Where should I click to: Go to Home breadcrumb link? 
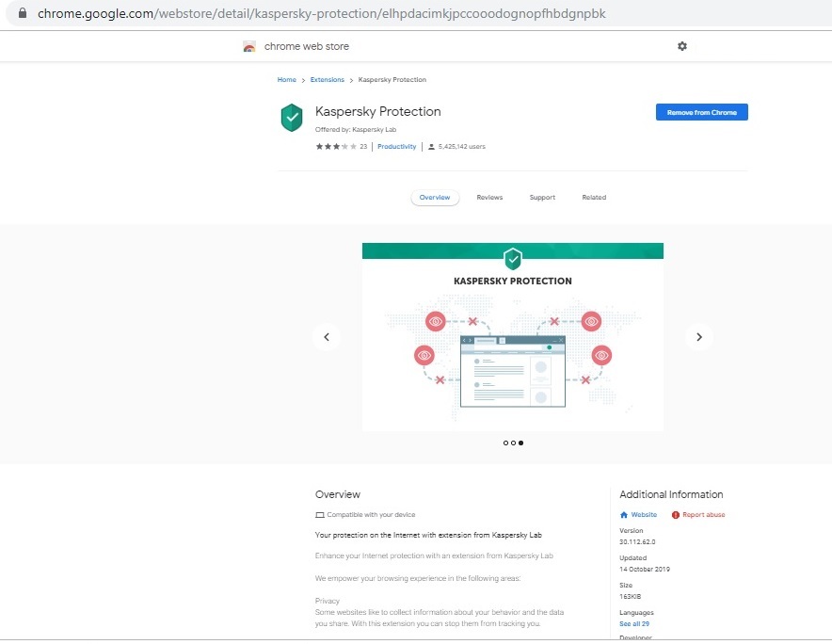(x=286, y=80)
